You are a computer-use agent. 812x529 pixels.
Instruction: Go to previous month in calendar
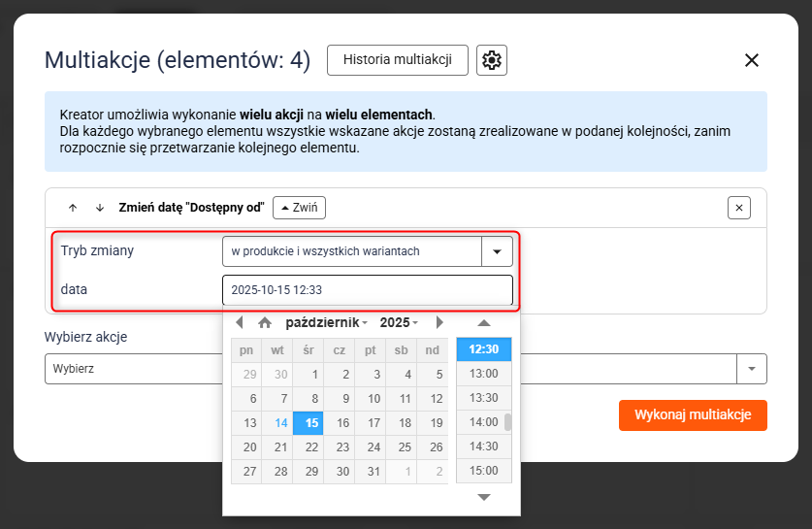[240, 322]
